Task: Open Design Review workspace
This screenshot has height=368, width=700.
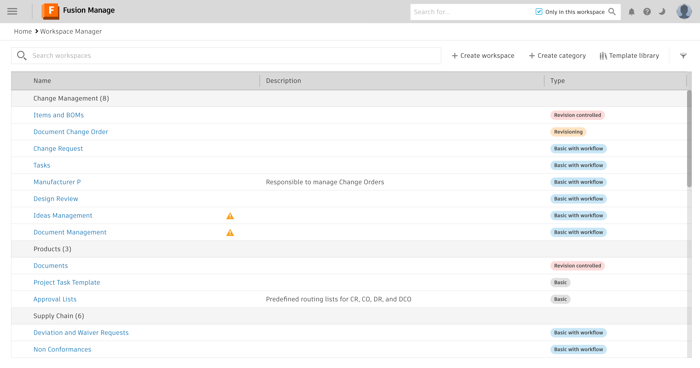Action: pyautogui.click(x=56, y=199)
